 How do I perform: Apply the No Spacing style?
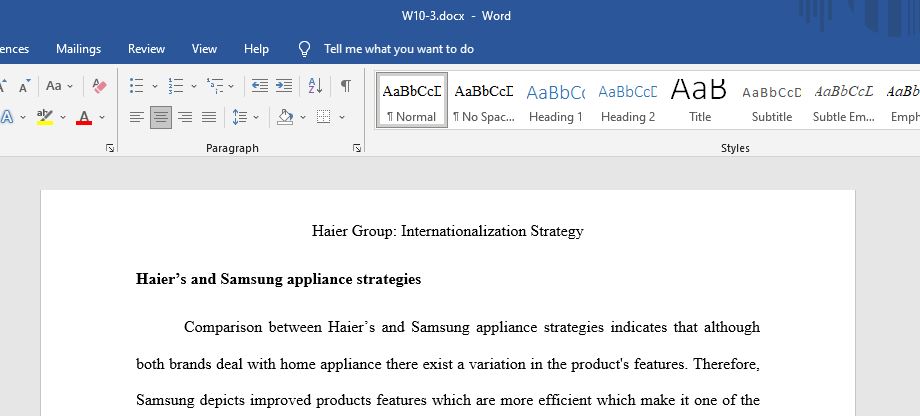coord(484,100)
